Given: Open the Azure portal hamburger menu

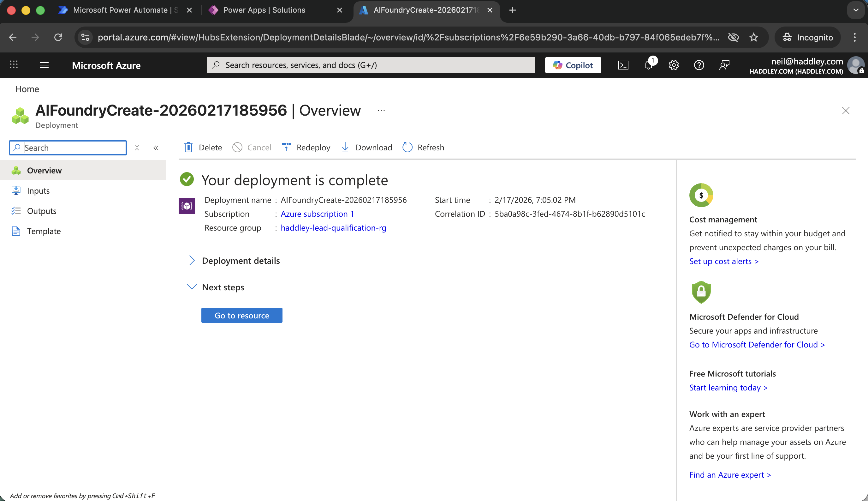Looking at the screenshot, I should pos(44,65).
